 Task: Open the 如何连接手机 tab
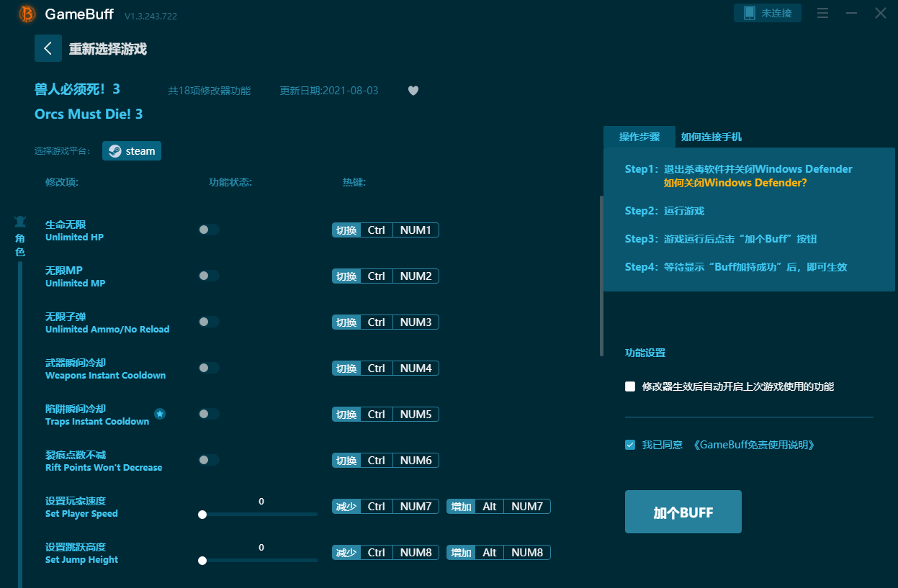pos(711,137)
